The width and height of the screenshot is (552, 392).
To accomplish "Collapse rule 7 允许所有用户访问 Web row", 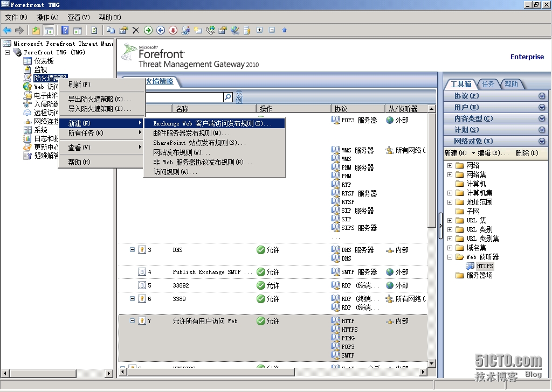I will pyautogui.click(x=132, y=321).
